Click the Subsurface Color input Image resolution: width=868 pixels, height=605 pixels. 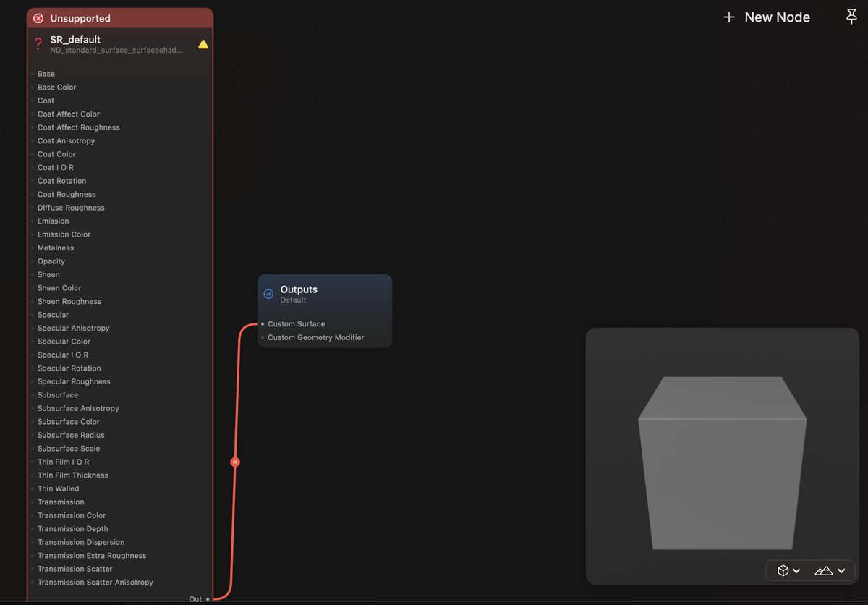69,422
